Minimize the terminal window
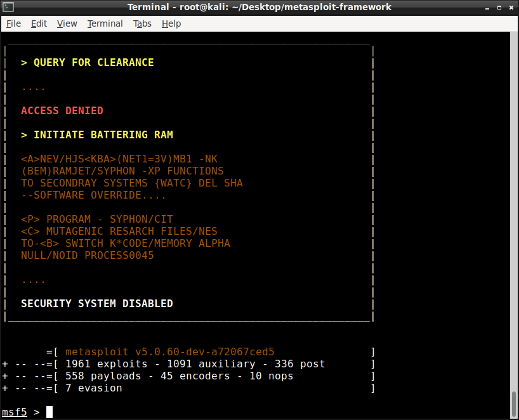 (x=487, y=8)
